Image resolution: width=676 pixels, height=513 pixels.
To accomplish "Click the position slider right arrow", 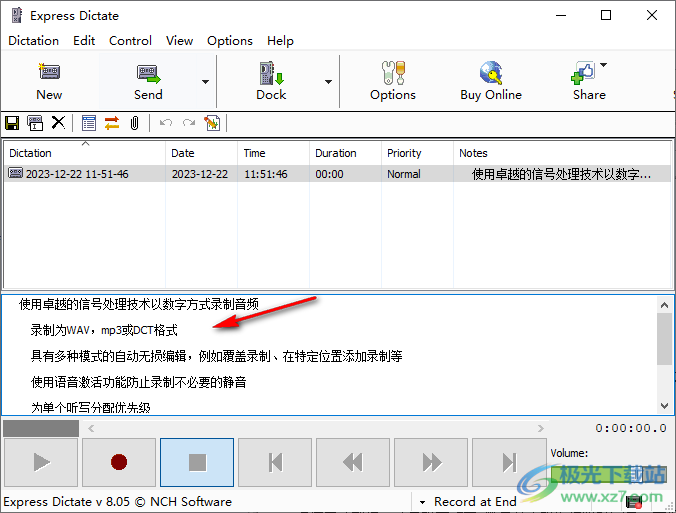I will [541, 429].
